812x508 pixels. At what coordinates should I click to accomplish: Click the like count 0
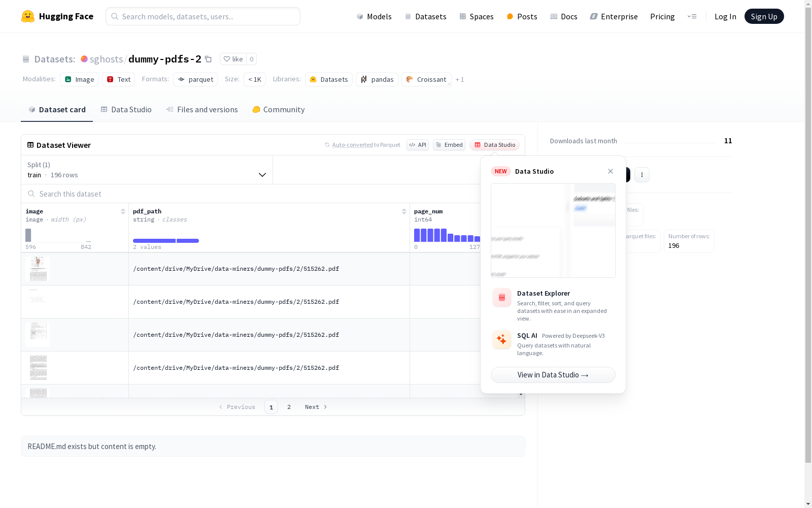(251, 59)
